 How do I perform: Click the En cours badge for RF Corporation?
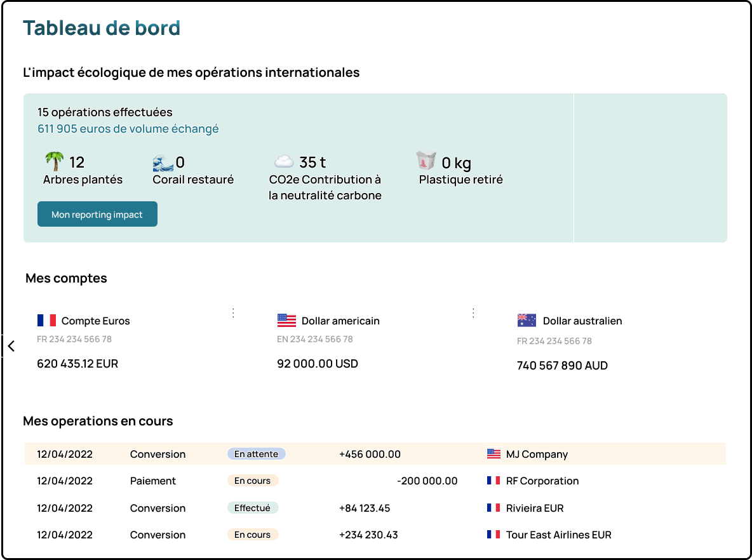point(252,481)
